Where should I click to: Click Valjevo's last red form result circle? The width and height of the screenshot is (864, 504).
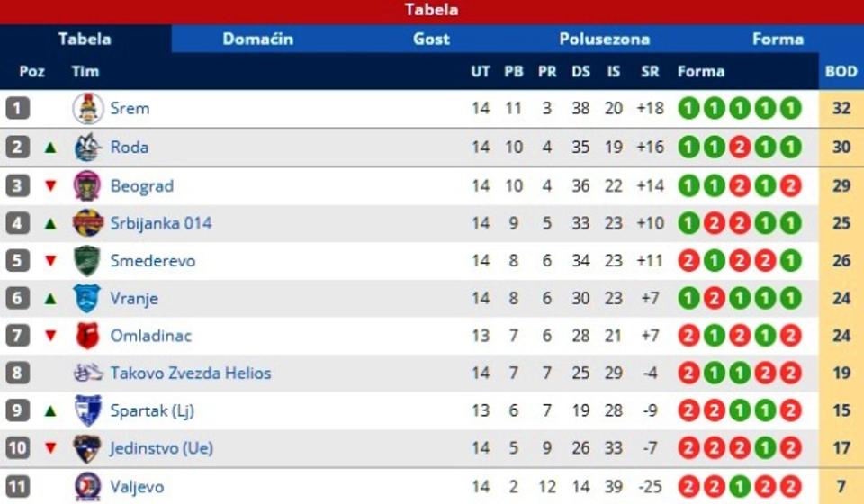pos(790,487)
